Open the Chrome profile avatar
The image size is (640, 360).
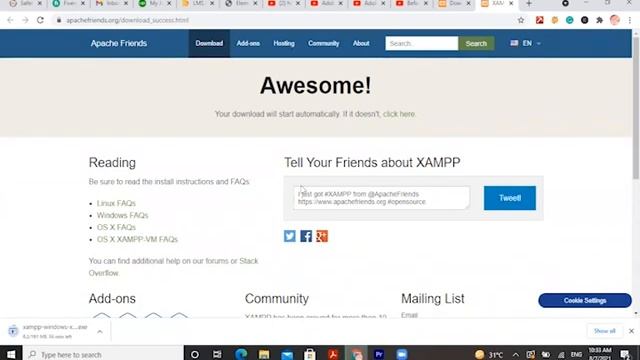click(x=614, y=20)
